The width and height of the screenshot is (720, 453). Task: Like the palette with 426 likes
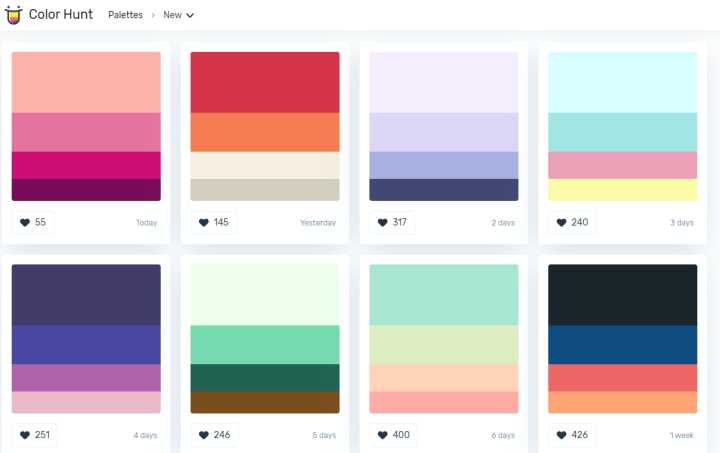coord(572,435)
